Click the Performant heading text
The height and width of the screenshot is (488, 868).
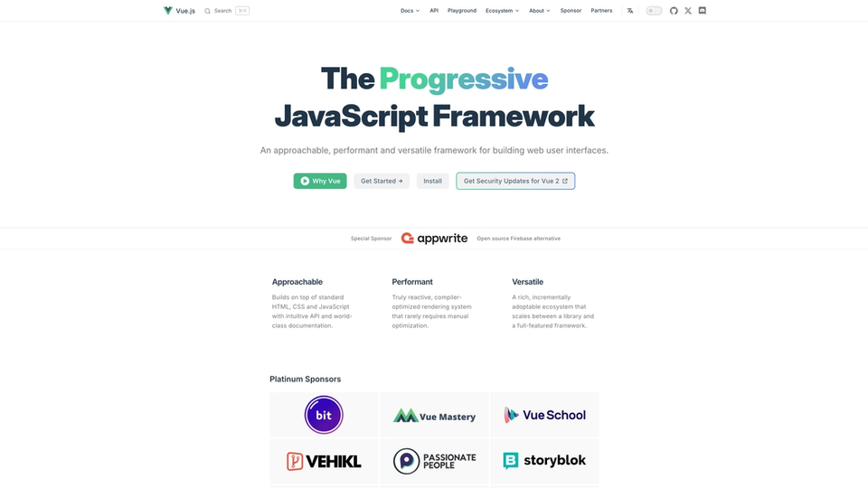click(x=412, y=282)
